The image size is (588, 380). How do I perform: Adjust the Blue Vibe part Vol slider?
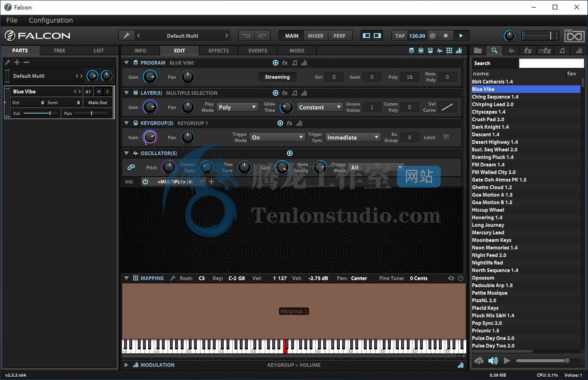point(41,113)
